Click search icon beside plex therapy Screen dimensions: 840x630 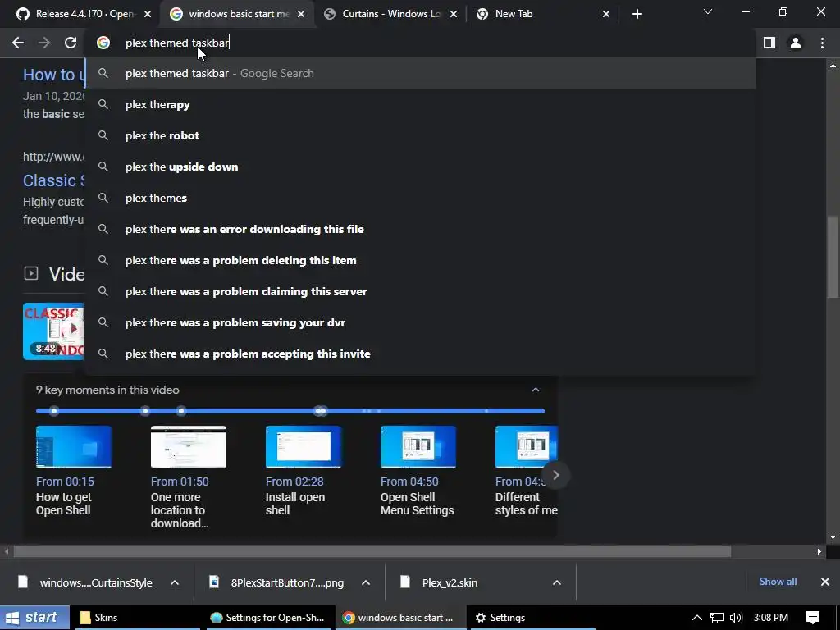click(103, 104)
